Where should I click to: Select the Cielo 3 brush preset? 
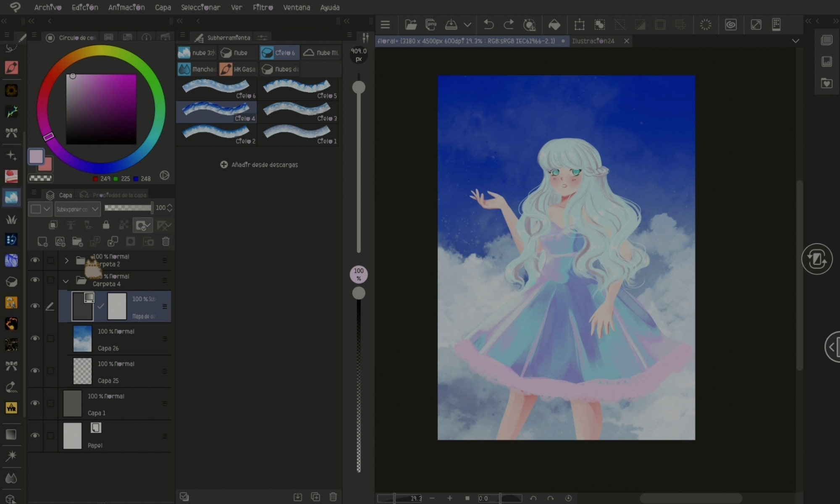[x=299, y=111]
